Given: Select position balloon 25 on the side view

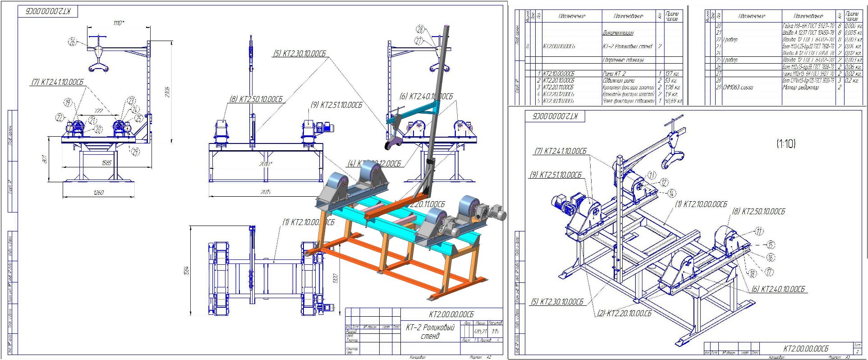Looking at the screenshot, I should coord(139,119).
